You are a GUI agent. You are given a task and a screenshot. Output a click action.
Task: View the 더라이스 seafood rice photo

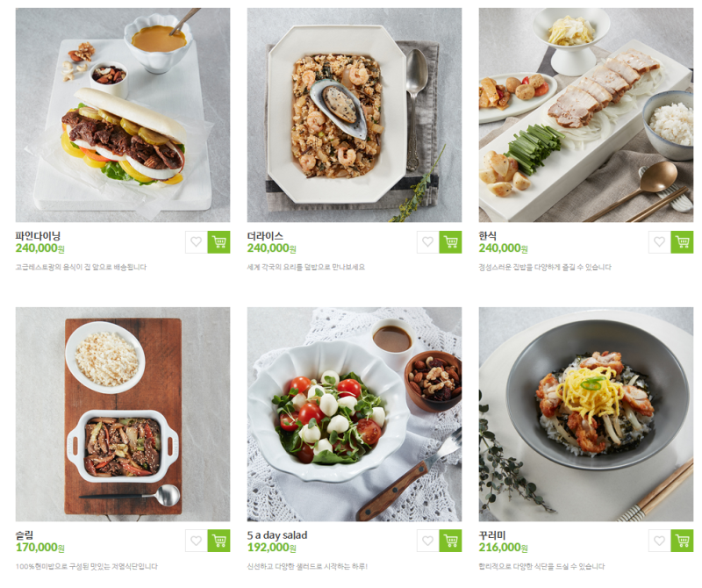coord(355,115)
